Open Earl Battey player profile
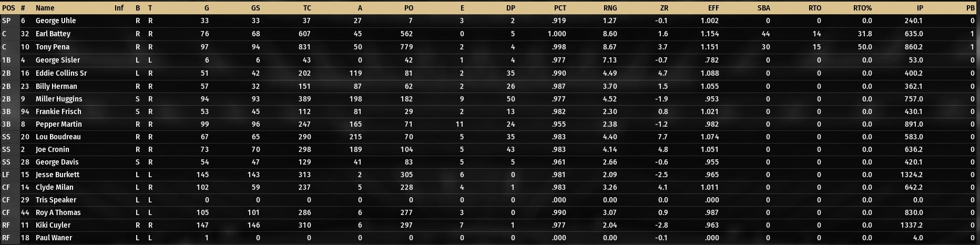Screen dimensions: 980x245 point(53,34)
